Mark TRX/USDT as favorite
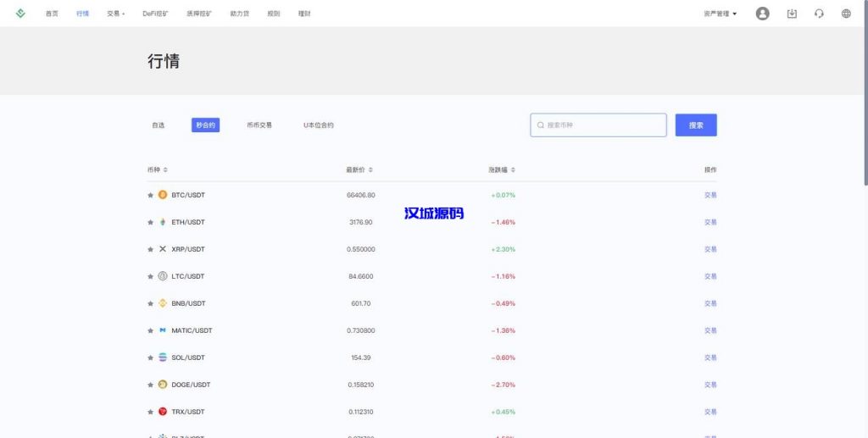This screenshot has height=438, width=868. [x=150, y=412]
